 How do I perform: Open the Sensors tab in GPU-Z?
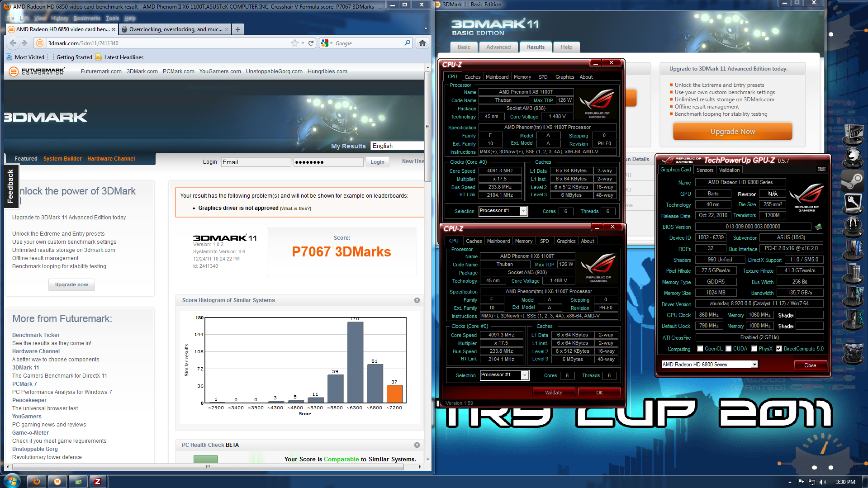705,170
